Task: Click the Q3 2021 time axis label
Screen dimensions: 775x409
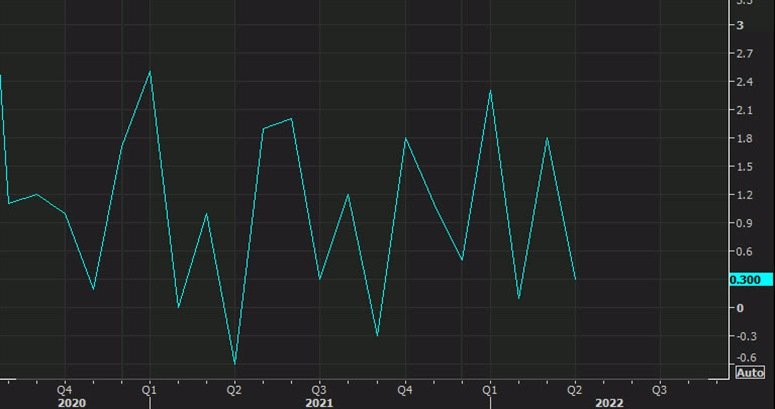Action: point(319,390)
